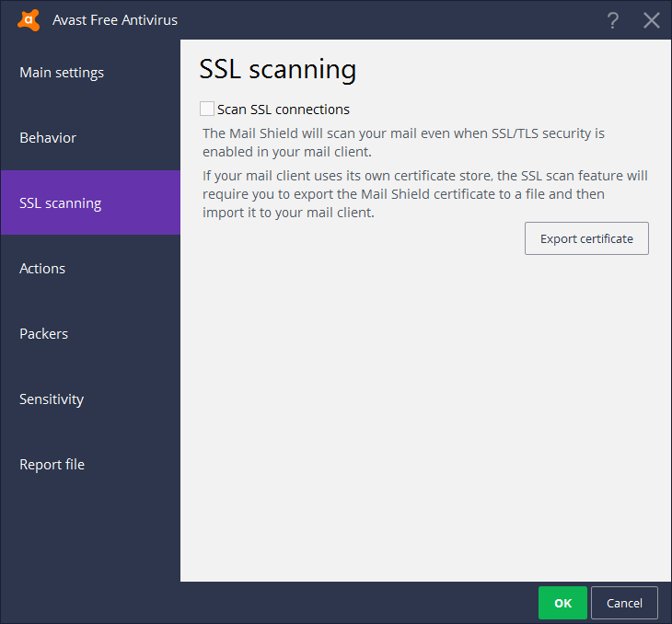This screenshot has height=624, width=672.
Task: Confirm settings with the OK button
Action: [562, 603]
